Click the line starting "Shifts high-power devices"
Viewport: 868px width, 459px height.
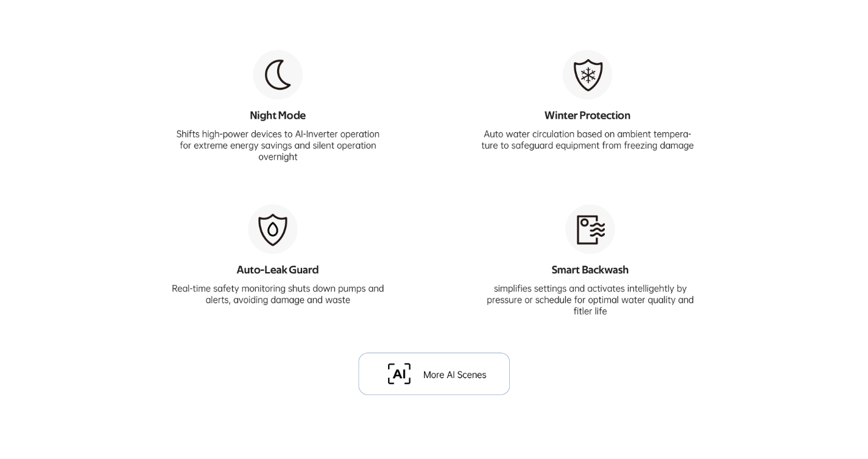pos(278,134)
